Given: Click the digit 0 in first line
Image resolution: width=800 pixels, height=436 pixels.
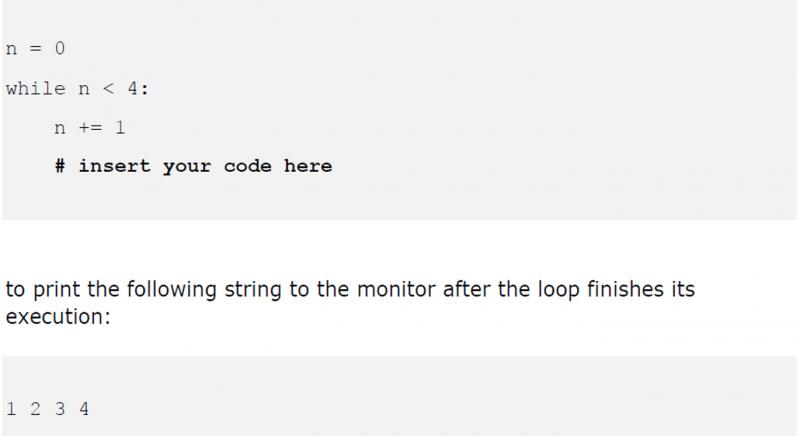Looking at the screenshot, I should (60, 48).
